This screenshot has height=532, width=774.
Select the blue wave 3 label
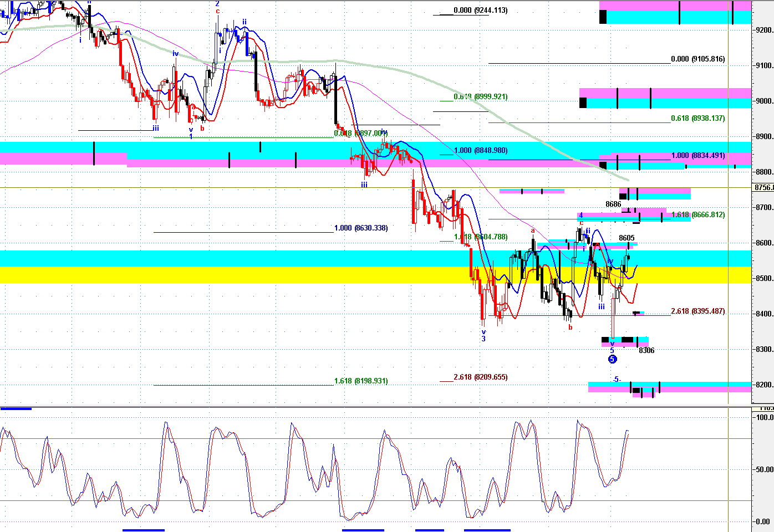coord(483,339)
